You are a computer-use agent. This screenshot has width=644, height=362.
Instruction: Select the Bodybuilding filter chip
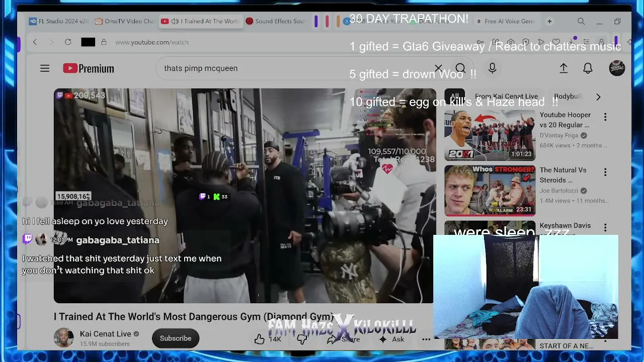coord(568,97)
